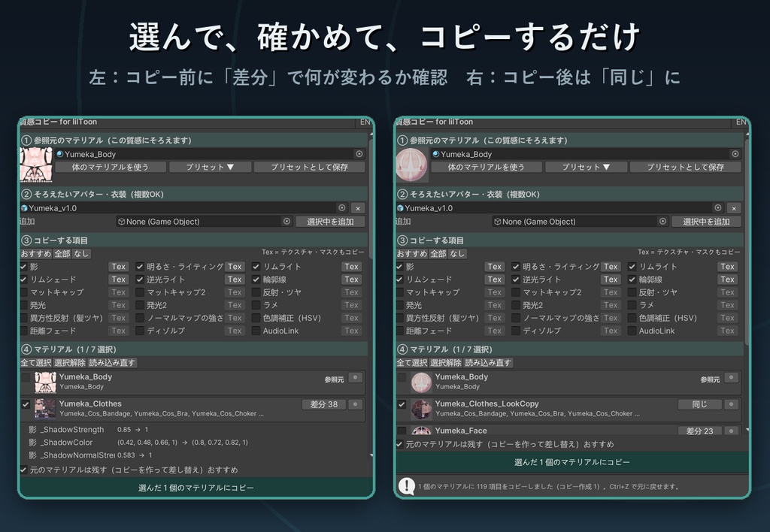The height and width of the screenshot is (532, 770).
Task: Toggle Tex button for 輪郭線 in right window
Action: point(727,280)
